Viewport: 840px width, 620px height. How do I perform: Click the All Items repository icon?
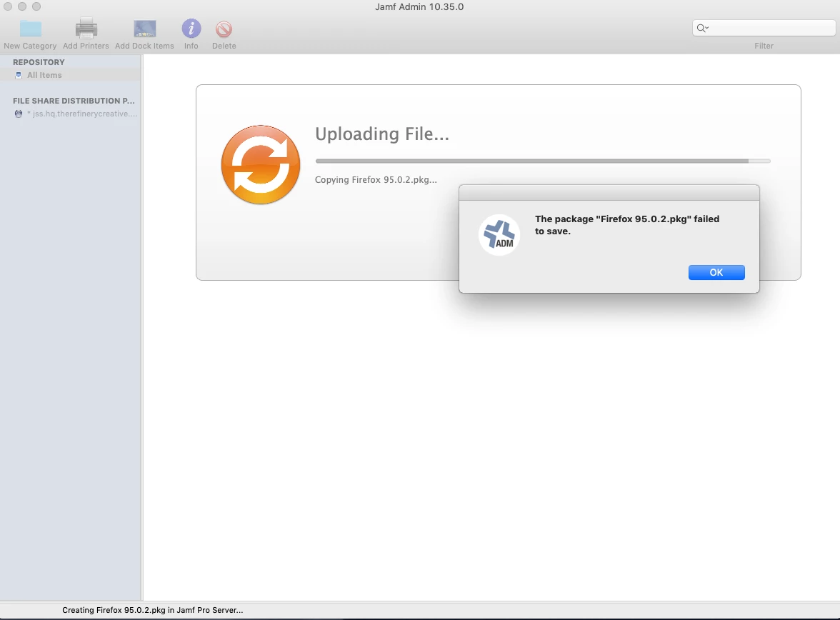[x=19, y=75]
